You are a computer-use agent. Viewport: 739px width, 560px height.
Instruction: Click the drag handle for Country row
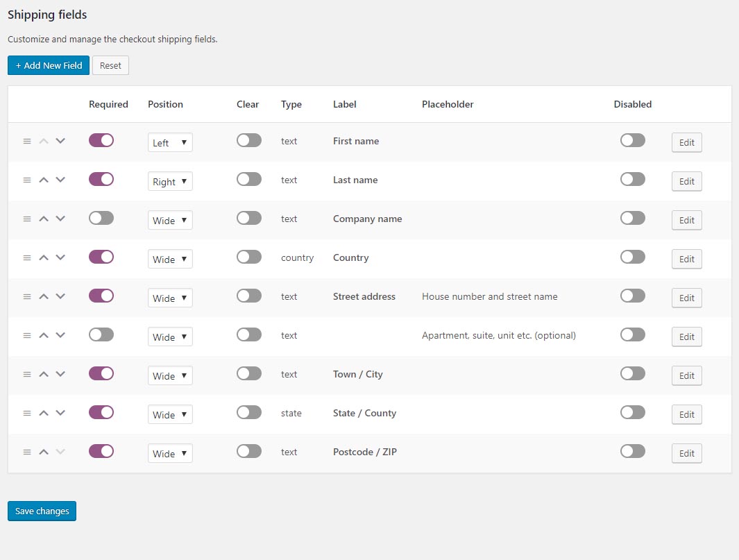(x=27, y=257)
